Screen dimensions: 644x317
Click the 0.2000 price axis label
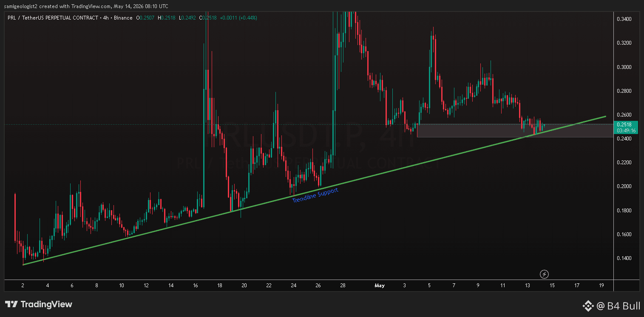point(624,186)
